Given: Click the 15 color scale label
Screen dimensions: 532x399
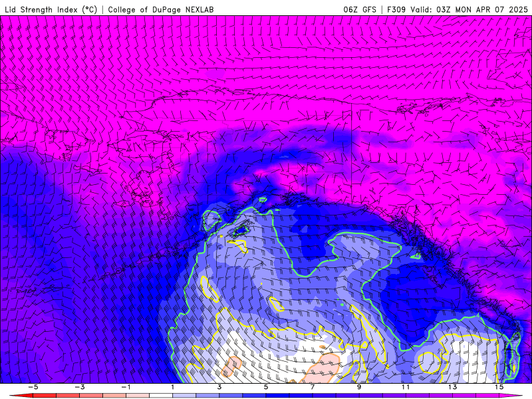Looking at the screenshot, I should 499,387.
